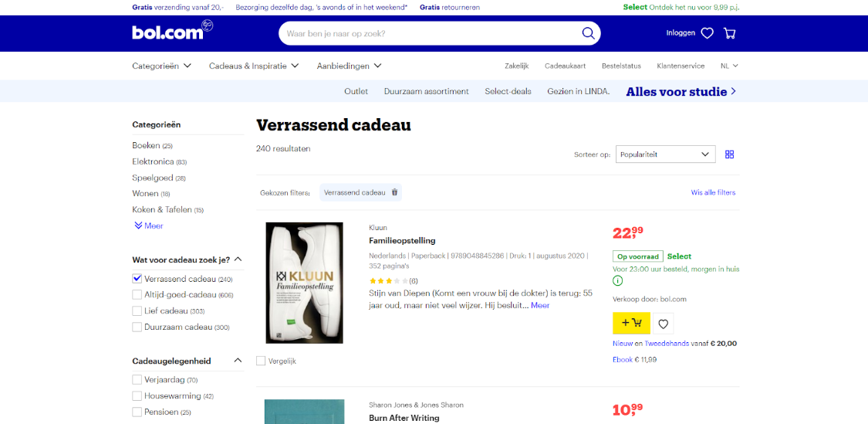Add Familieopstelling to cart with yellow button

tap(632, 323)
